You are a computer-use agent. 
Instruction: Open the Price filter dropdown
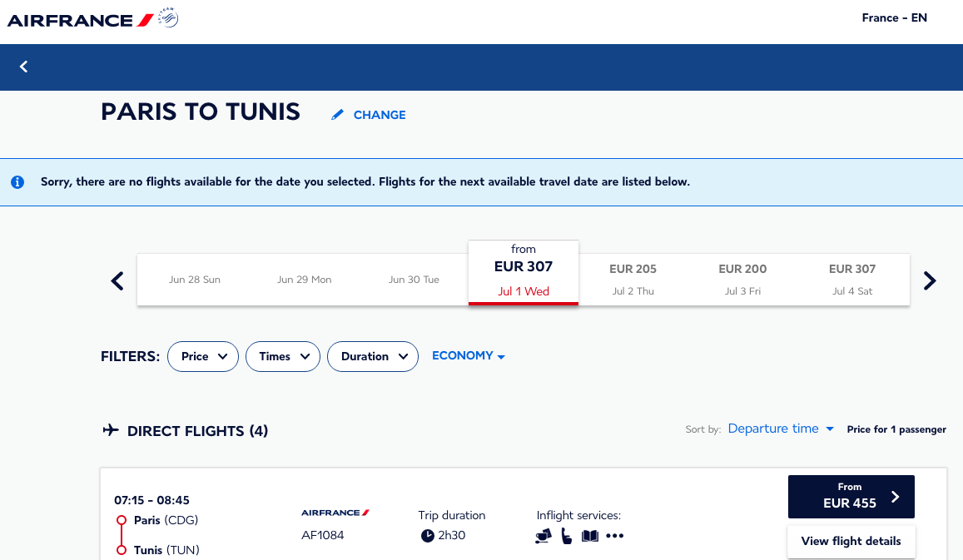click(x=203, y=357)
